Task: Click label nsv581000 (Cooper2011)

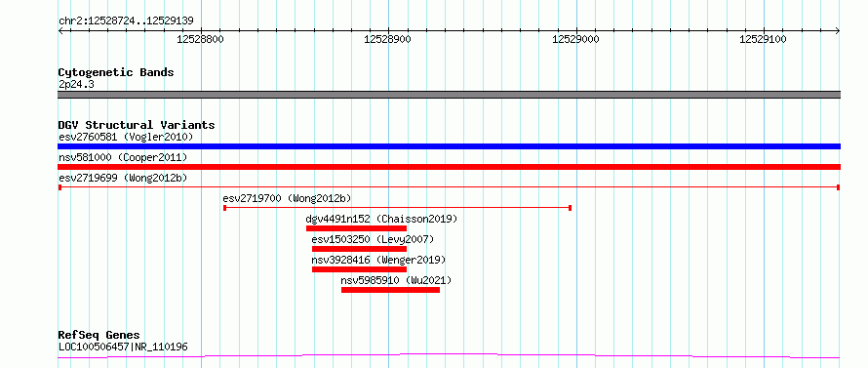Action: pyautogui.click(x=123, y=157)
